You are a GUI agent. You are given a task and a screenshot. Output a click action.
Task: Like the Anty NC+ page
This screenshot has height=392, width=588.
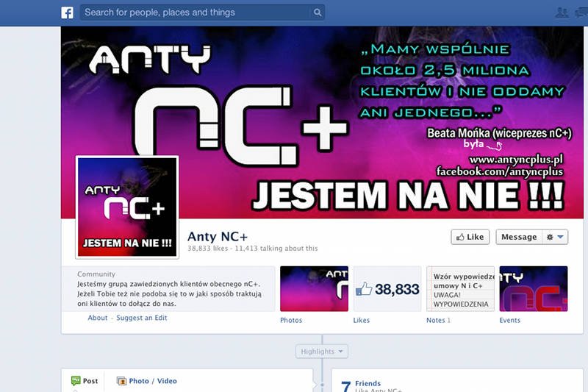pos(470,237)
